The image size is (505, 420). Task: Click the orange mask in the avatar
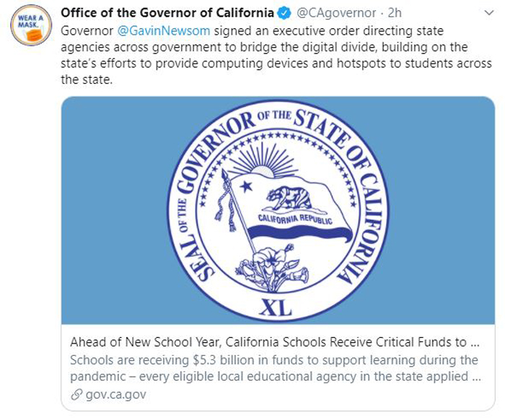pyautogui.click(x=35, y=35)
